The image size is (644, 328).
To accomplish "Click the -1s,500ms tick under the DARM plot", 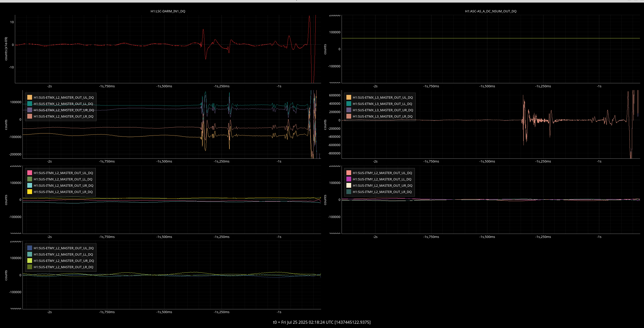I will tap(164, 86).
